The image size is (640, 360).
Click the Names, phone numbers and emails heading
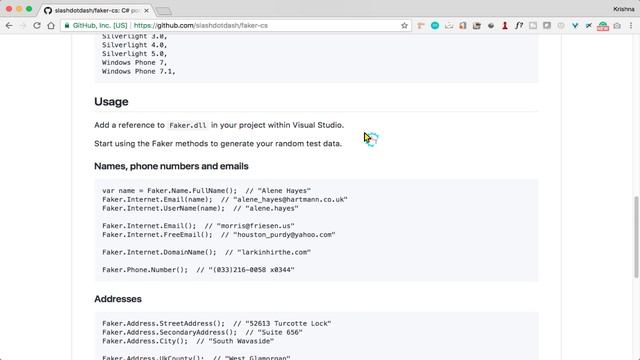pos(171,166)
